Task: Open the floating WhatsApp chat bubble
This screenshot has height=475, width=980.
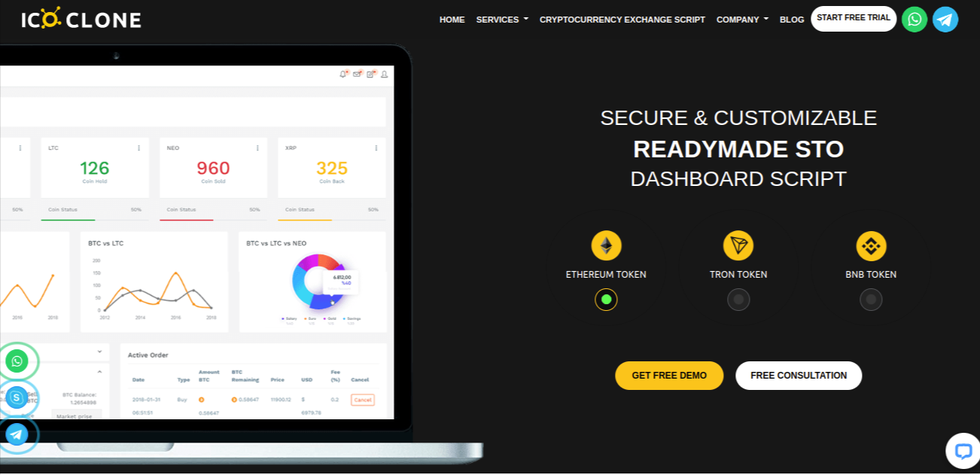Action: (17, 361)
